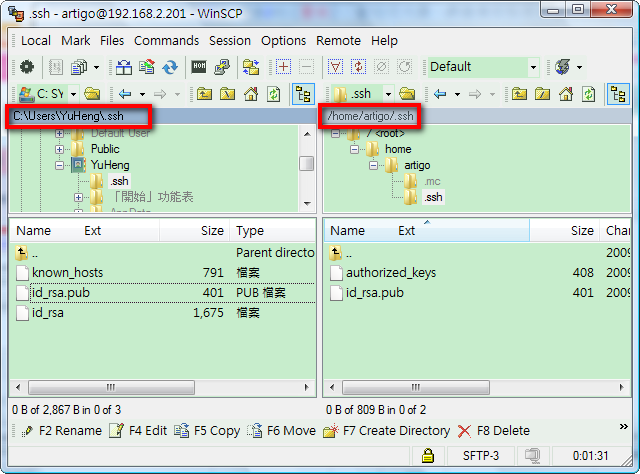Click F8 Delete button
The width and height of the screenshot is (640, 474).
(493, 431)
